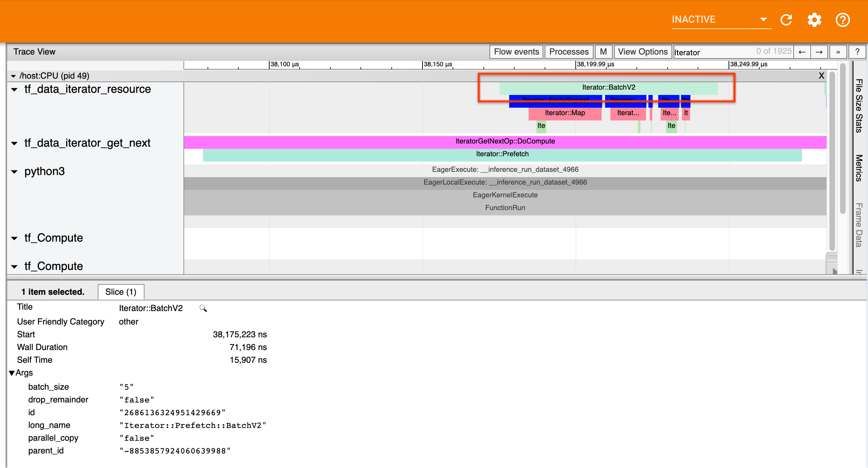Open the help question mark icon
868x468 pixels.
click(x=843, y=20)
